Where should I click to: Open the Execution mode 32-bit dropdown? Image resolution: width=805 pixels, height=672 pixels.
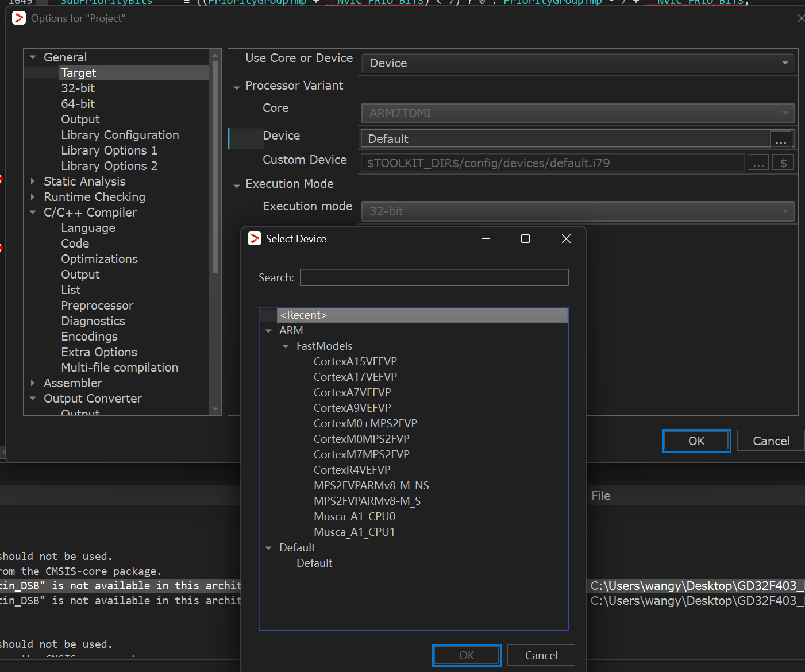(578, 211)
